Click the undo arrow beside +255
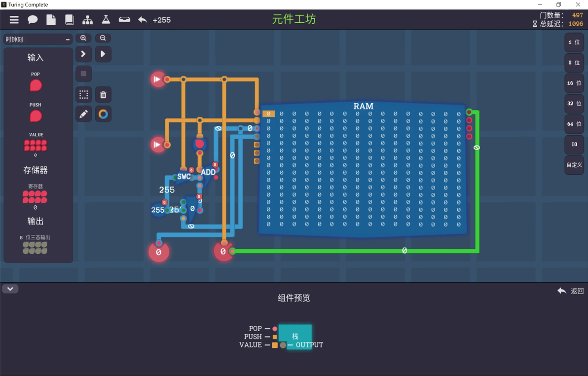This screenshot has height=376, width=588. coord(143,20)
